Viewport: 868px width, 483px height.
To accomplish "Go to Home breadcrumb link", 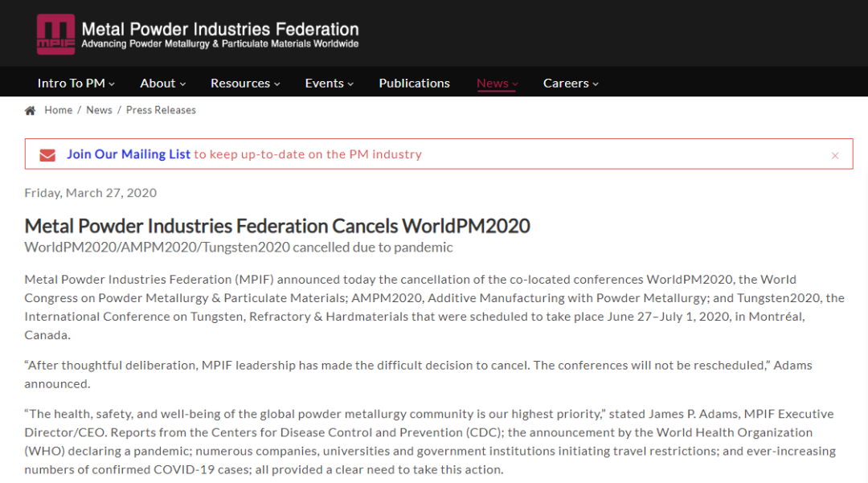I will point(59,110).
